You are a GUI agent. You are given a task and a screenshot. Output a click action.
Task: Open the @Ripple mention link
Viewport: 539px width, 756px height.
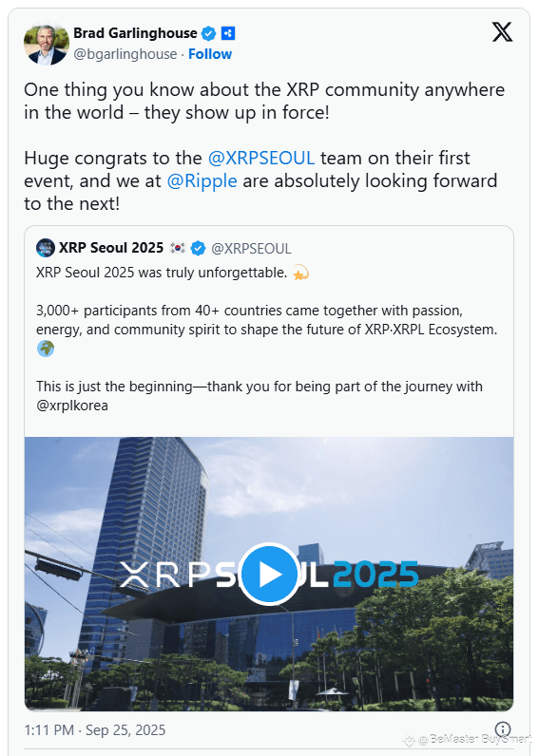[202, 181]
